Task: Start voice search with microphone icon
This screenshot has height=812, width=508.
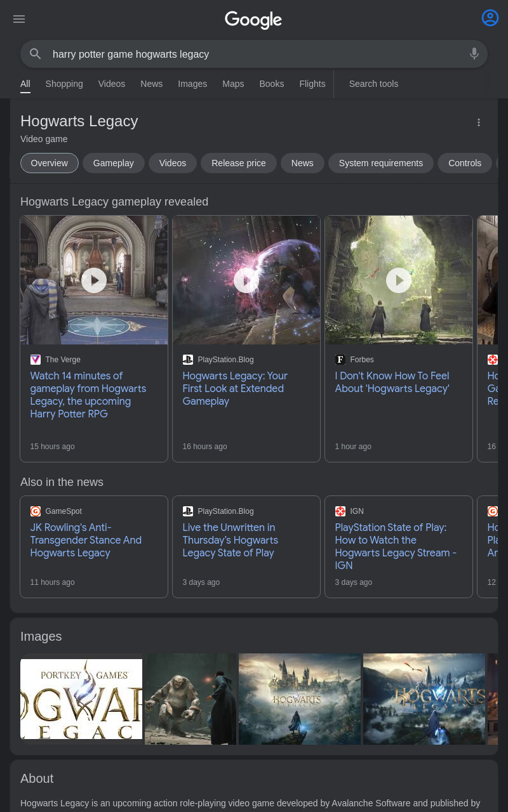Action: (474, 54)
